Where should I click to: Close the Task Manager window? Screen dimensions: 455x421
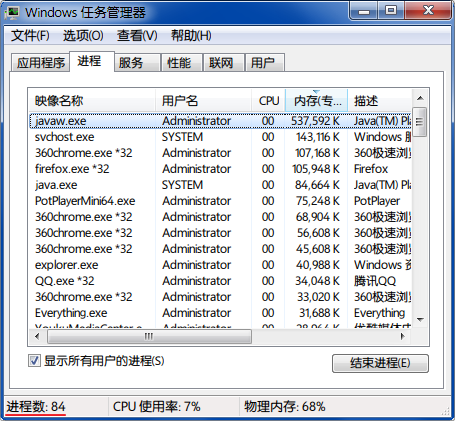[428, 11]
